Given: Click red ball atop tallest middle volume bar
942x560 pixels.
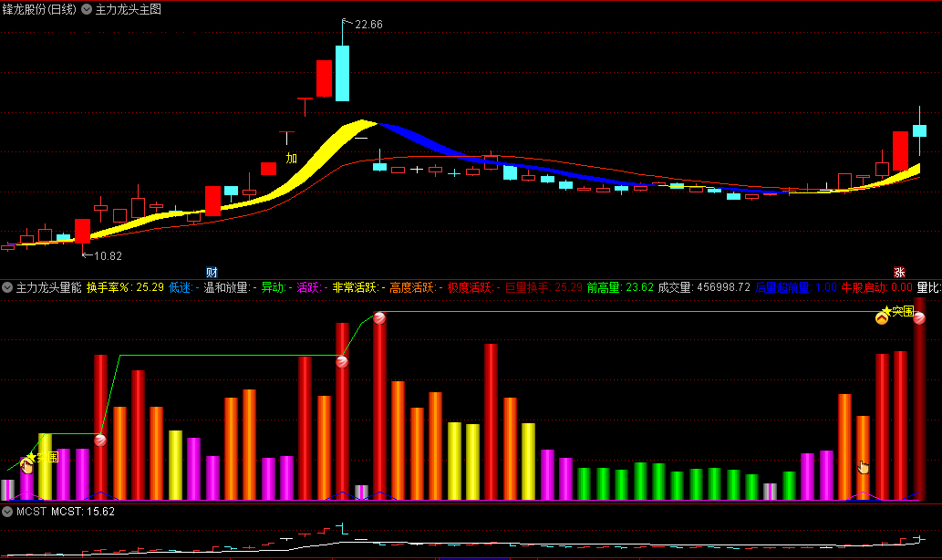Looking at the screenshot, I should [379, 318].
